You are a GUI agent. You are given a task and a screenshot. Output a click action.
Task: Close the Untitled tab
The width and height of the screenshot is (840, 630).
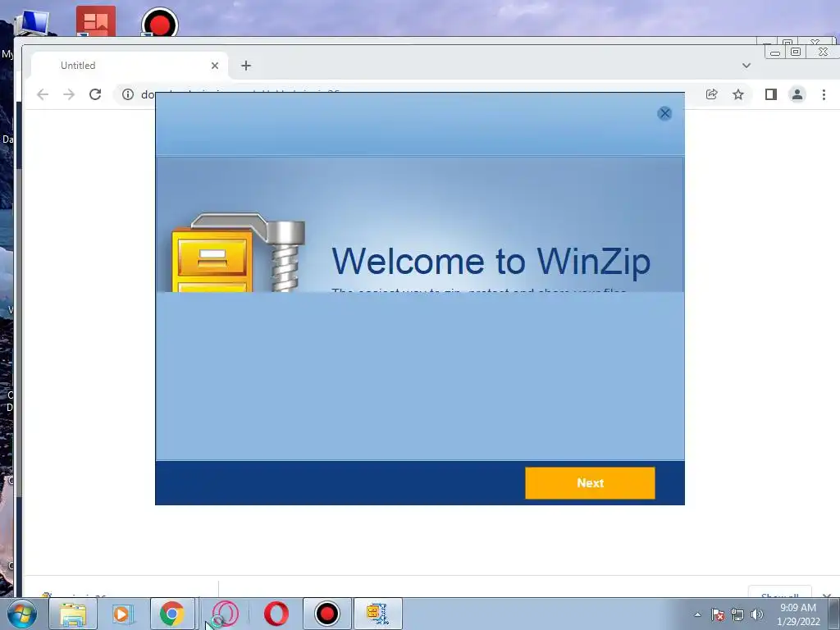point(215,66)
